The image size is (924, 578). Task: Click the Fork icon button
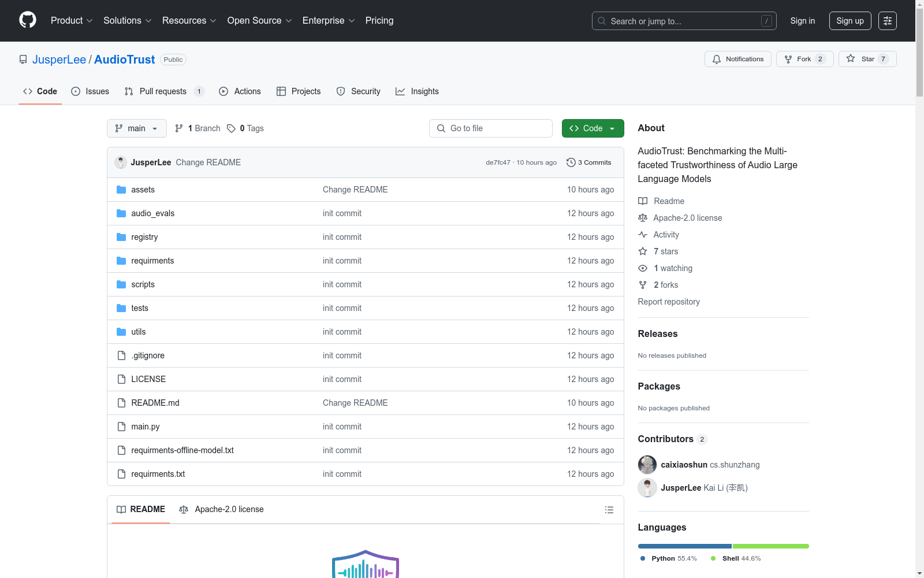[805, 59]
